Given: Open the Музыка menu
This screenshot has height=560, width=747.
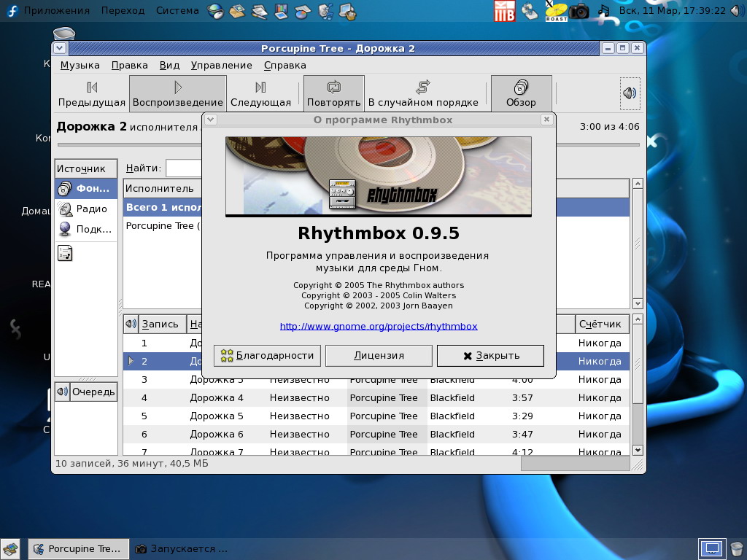Looking at the screenshot, I should click(80, 65).
